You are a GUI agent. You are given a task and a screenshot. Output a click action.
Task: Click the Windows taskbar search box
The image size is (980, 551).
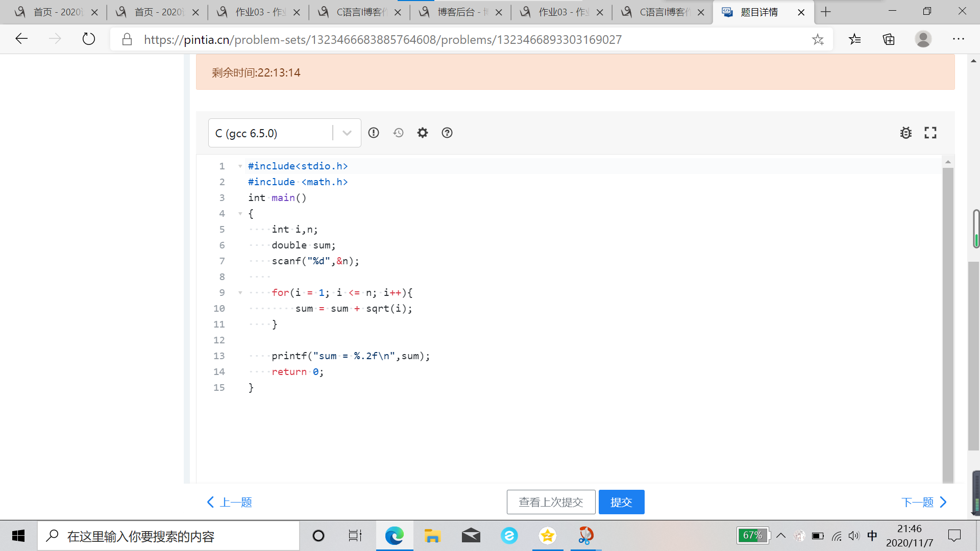(168, 536)
